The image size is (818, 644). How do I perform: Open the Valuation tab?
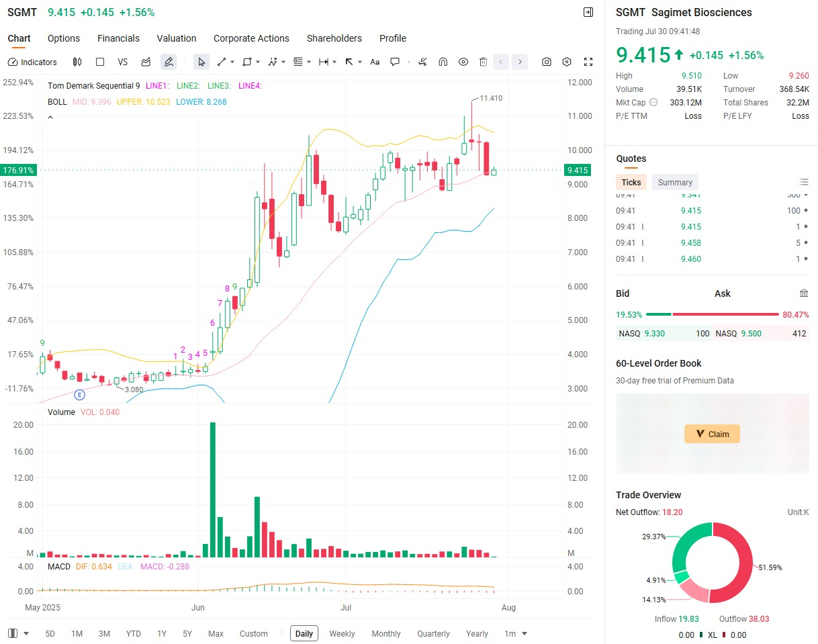point(177,38)
